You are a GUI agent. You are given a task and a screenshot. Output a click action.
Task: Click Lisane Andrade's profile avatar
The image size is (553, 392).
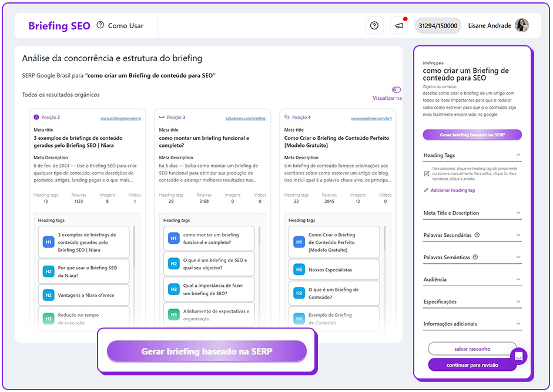click(x=522, y=25)
